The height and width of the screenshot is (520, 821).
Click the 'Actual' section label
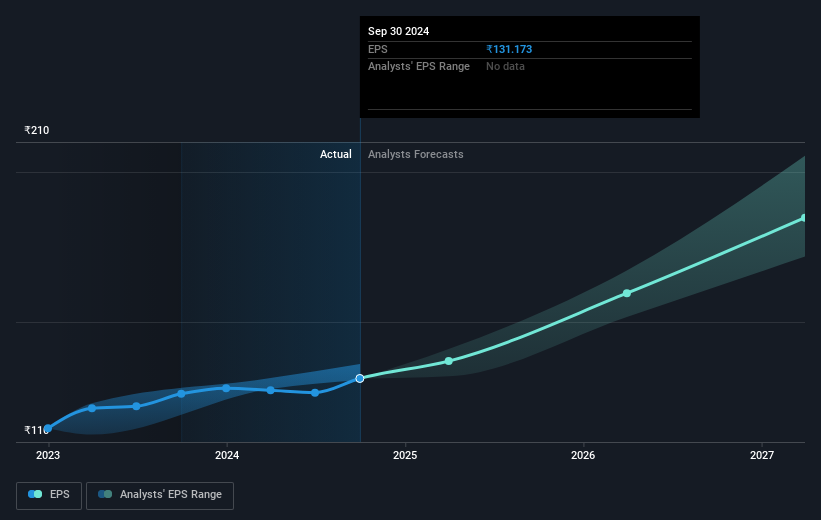336,154
